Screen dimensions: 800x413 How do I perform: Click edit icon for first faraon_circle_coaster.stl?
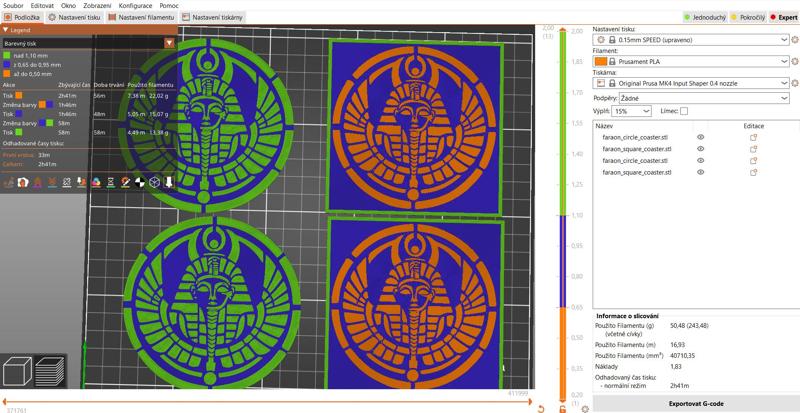(x=753, y=137)
